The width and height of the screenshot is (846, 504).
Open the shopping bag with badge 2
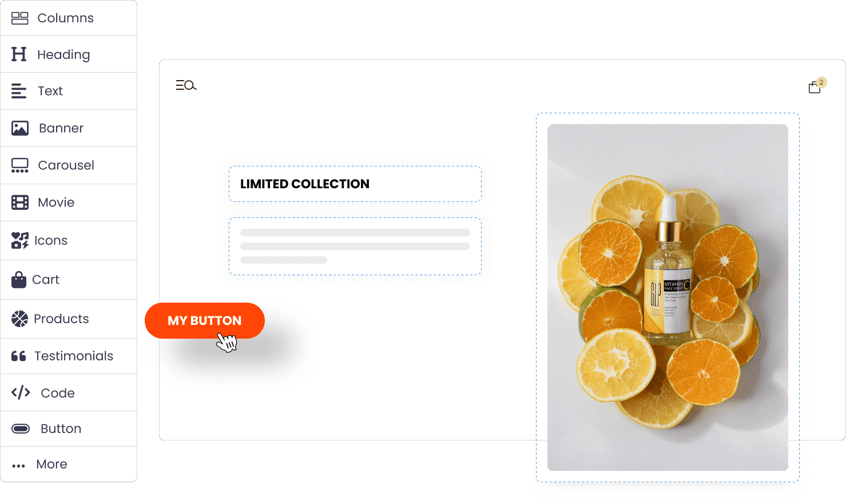click(817, 85)
